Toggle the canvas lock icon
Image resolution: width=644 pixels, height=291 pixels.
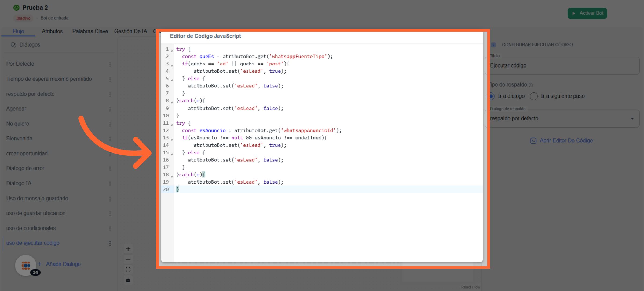128,280
